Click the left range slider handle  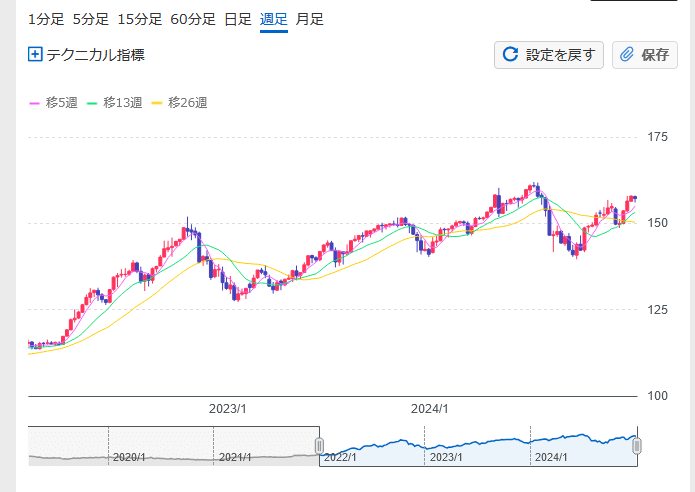[x=319, y=445]
